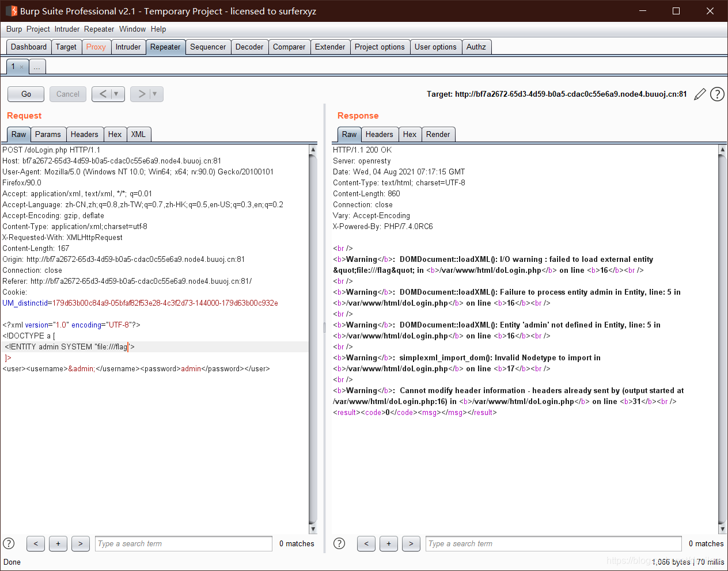Screen dimensions: 728x571
Task: Select the Repeater tool tab
Action: tap(165, 47)
